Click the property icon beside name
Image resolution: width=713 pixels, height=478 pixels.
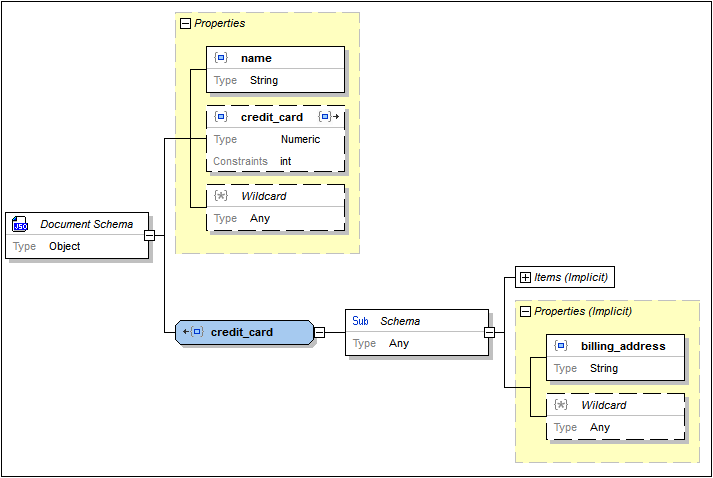pyautogui.click(x=221, y=58)
